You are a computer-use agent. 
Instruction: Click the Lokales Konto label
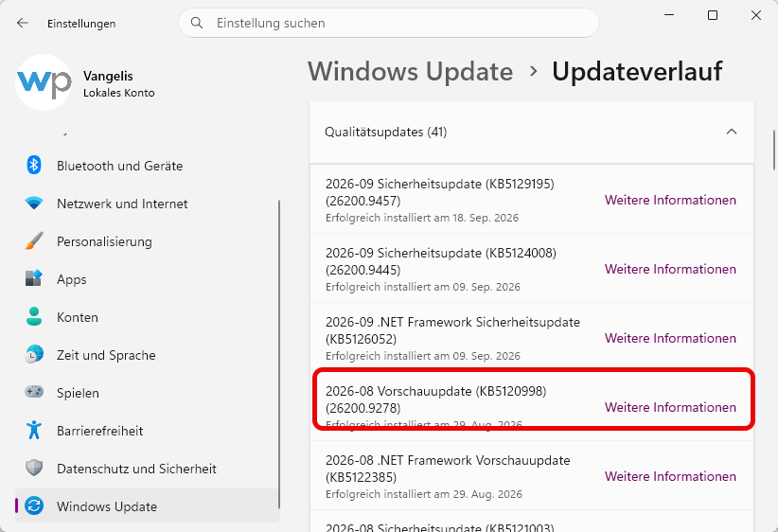[118, 93]
